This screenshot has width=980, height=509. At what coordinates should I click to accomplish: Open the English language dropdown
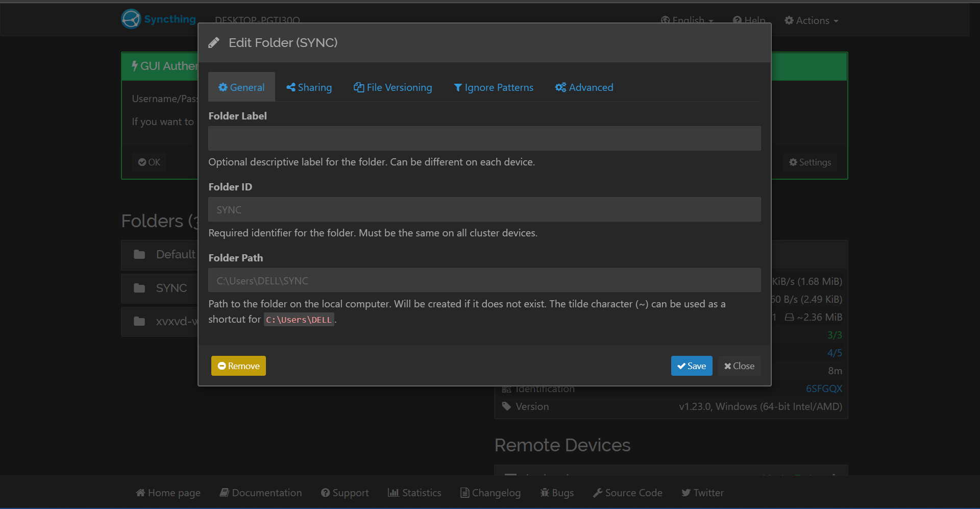687,20
